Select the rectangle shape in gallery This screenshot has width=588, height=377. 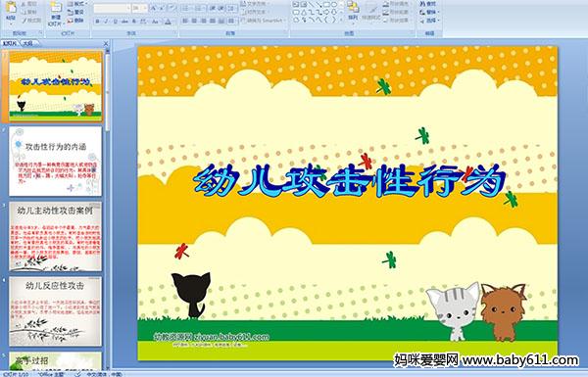(327, 5)
